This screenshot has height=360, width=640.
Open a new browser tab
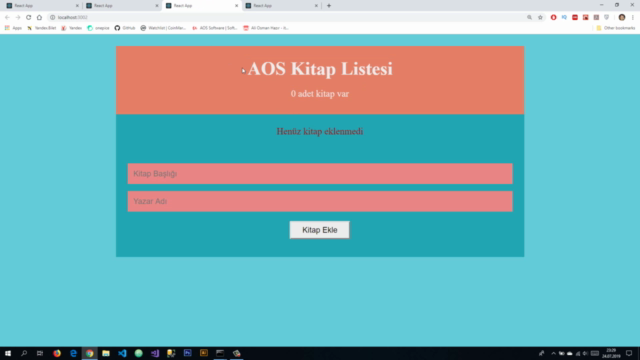tap(329, 6)
